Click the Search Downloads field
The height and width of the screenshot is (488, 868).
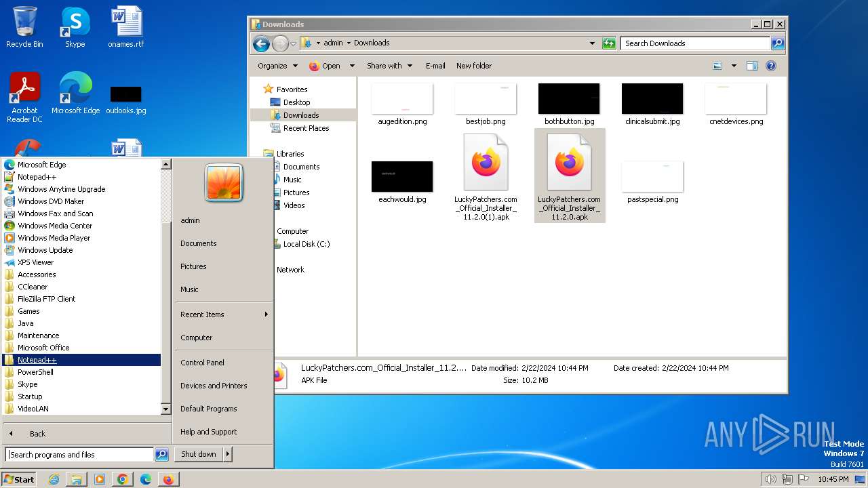(x=696, y=43)
